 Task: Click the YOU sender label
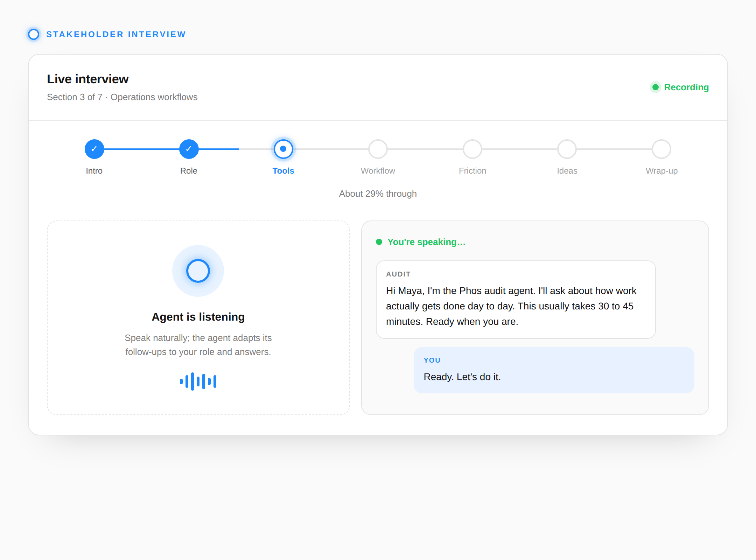pyautogui.click(x=432, y=360)
